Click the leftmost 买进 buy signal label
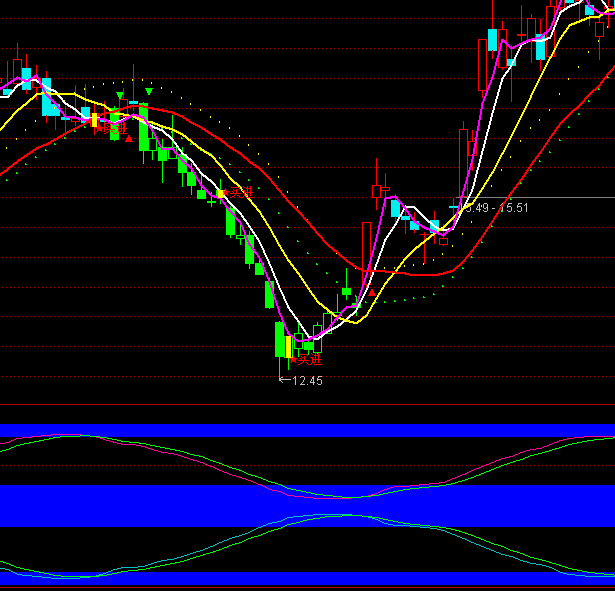Screen dimensions: 615x591 [x=112, y=127]
